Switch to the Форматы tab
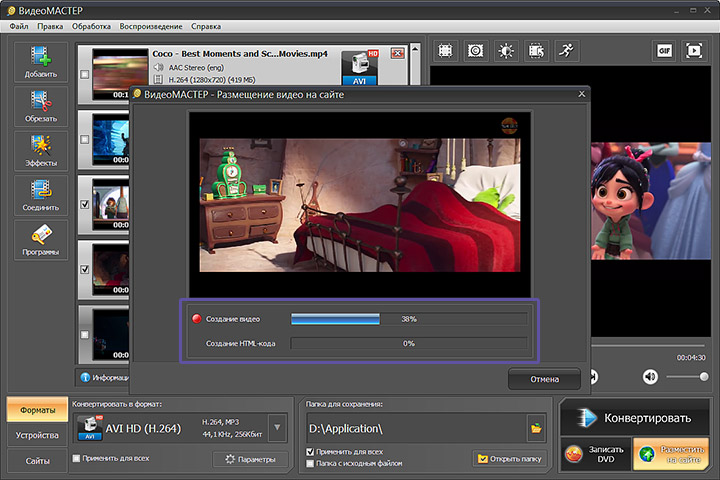Viewport: 720px width, 480px height. tap(37, 410)
